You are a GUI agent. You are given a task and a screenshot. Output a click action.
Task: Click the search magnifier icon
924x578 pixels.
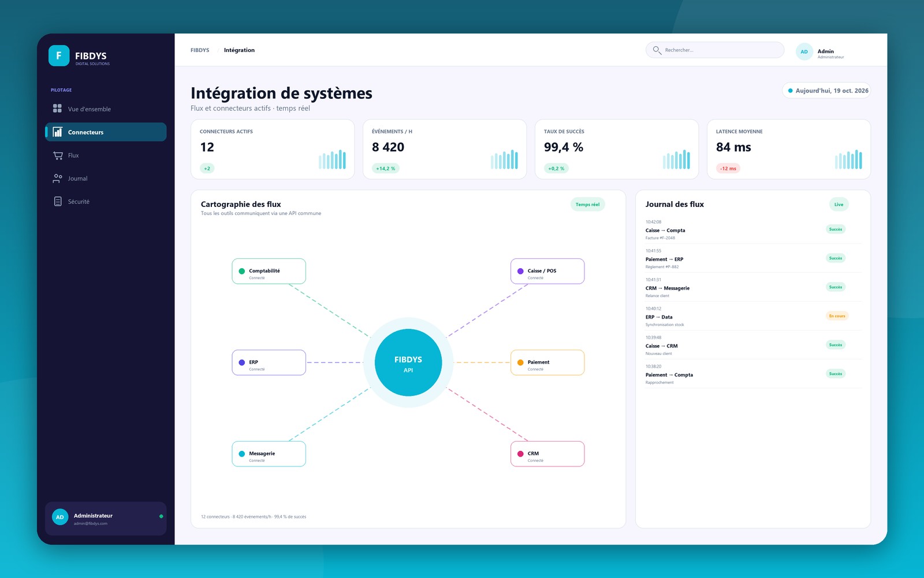tap(657, 50)
